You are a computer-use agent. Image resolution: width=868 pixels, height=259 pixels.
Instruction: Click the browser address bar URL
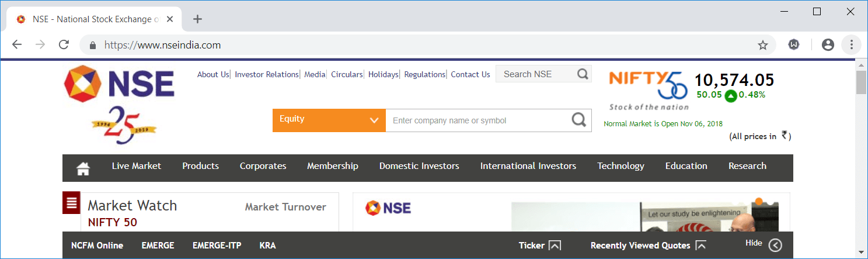[162, 45]
